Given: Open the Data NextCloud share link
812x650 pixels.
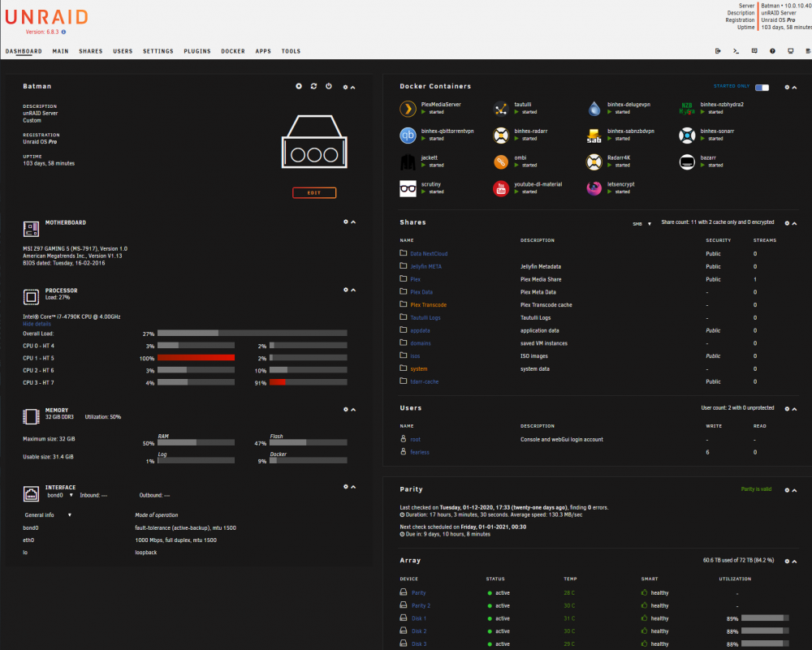Looking at the screenshot, I should click(429, 253).
